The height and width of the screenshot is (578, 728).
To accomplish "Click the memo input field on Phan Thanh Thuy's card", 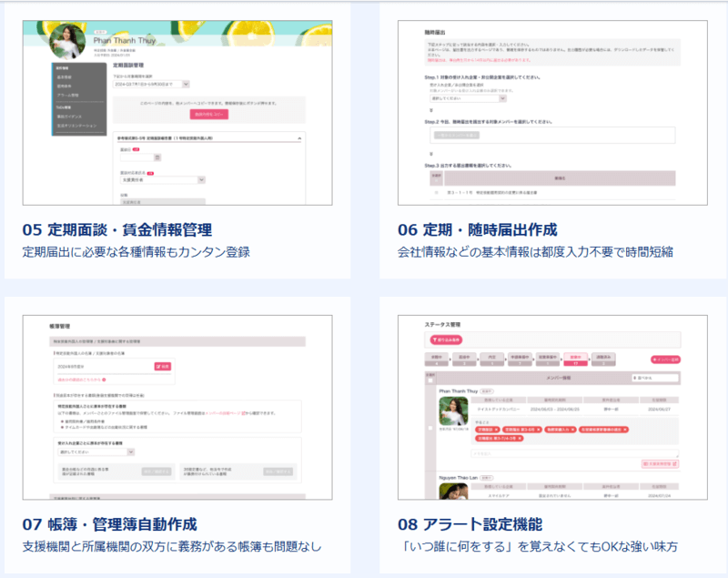I will [x=577, y=453].
